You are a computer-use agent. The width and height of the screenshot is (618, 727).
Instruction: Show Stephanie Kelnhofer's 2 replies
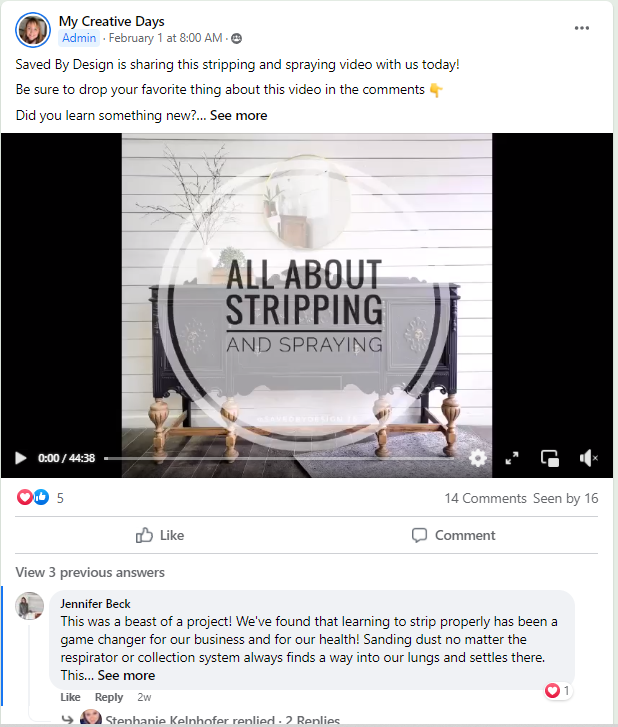pos(223,721)
